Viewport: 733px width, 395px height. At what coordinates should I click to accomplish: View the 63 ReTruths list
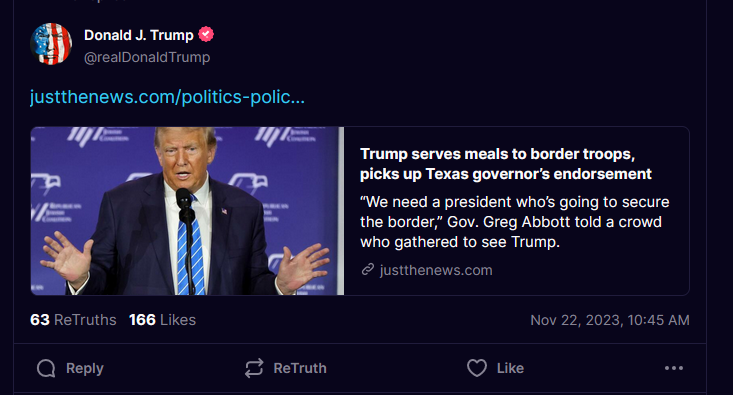73,320
